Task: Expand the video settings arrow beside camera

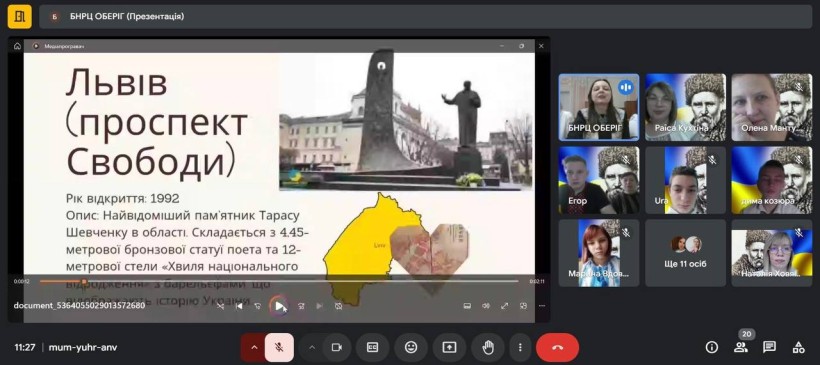Action: coord(312,347)
